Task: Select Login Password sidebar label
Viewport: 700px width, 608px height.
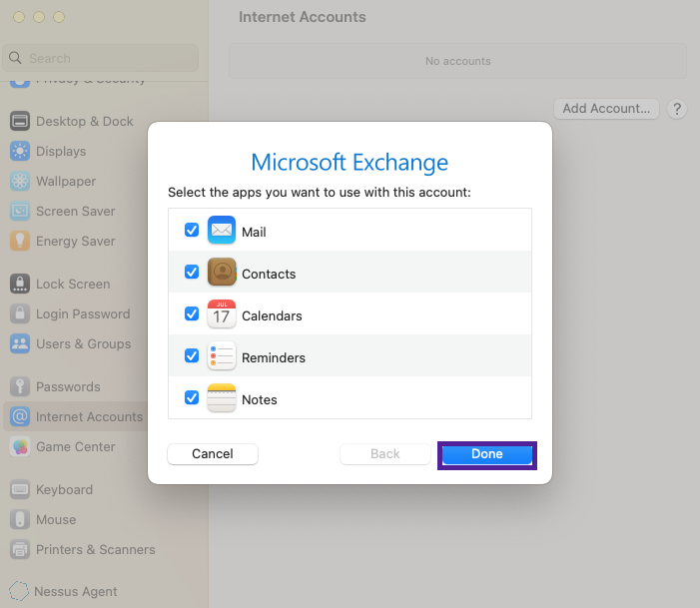Action: (x=84, y=313)
